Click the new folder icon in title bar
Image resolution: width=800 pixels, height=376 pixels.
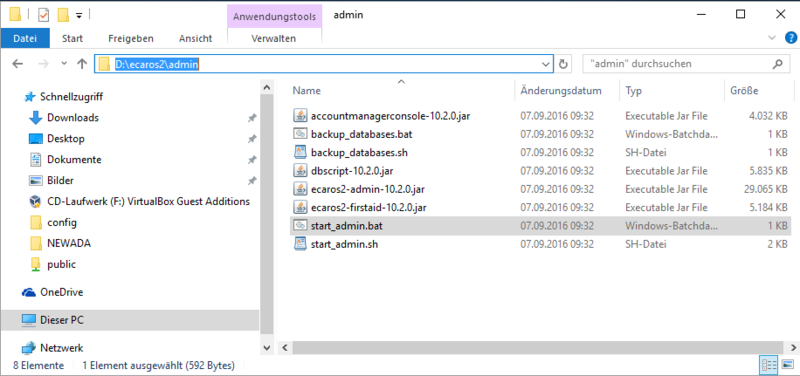(x=63, y=15)
